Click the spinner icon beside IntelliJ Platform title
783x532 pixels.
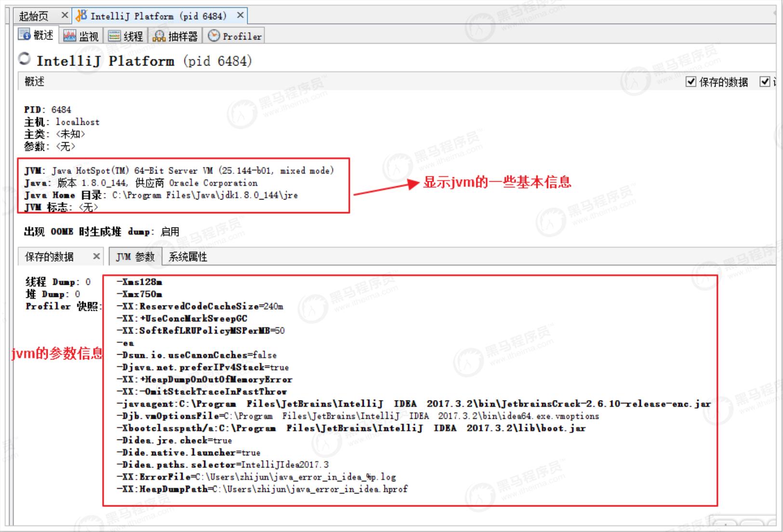[x=24, y=59]
